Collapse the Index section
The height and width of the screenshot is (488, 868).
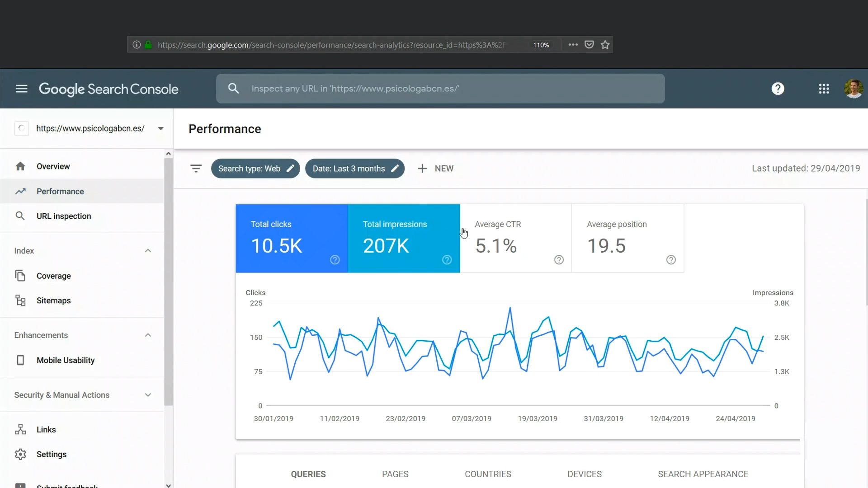[x=148, y=251]
